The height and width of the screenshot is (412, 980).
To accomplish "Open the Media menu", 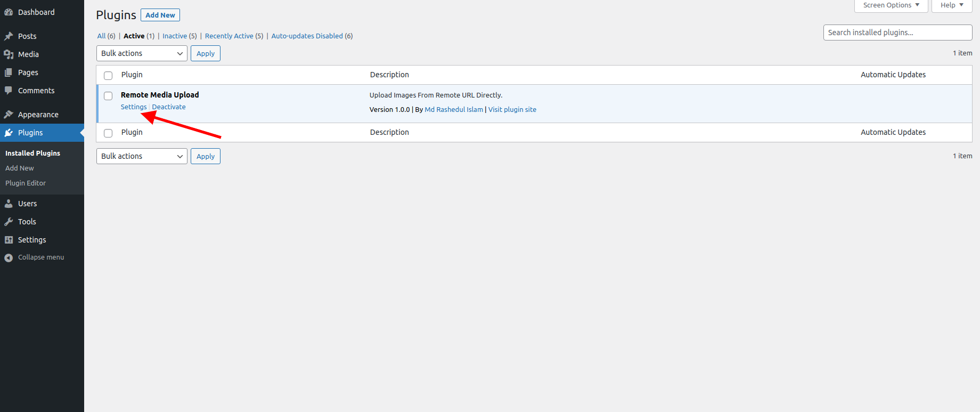I will click(28, 54).
